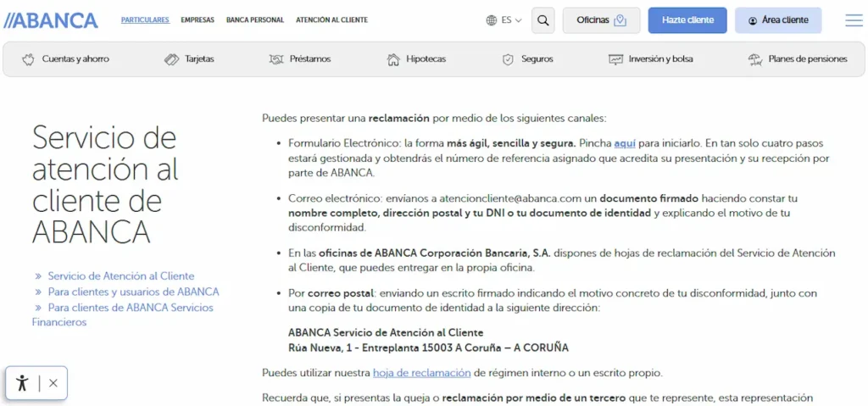Open Para clientes de ABANCA Servicios Financieros link

pos(122,314)
